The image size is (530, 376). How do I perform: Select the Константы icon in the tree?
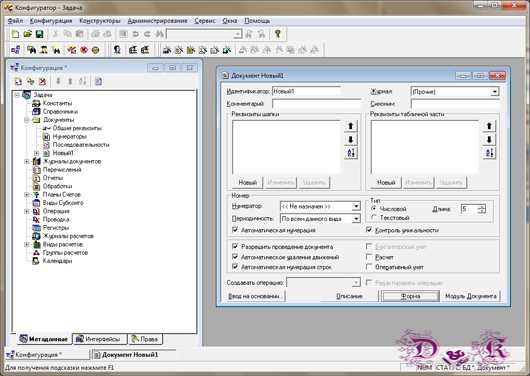tap(36, 103)
